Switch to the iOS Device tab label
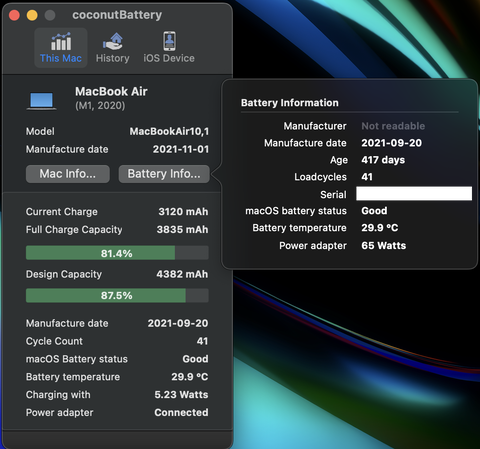Image resolution: width=480 pixels, height=449 pixels. [x=169, y=58]
